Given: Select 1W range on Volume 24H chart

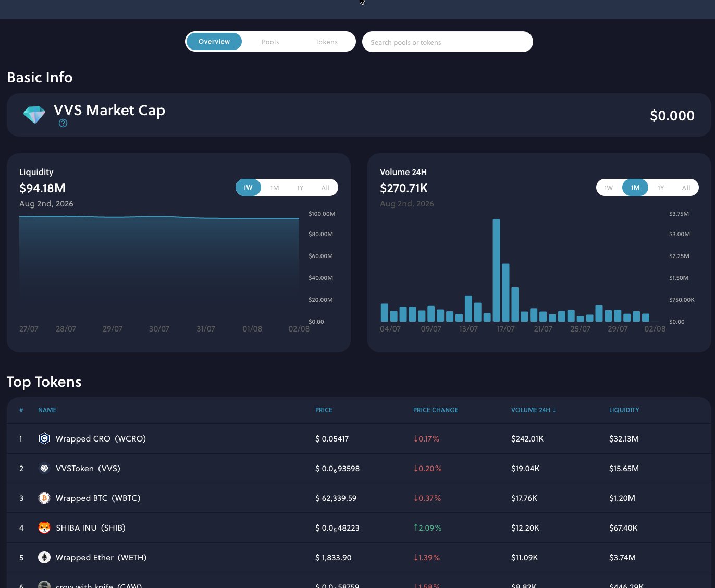Looking at the screenshot, I should [609, 188].
